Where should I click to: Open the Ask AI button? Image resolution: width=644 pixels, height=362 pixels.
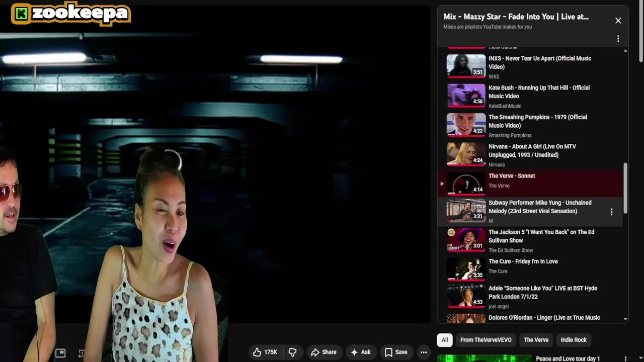(361, 352)
